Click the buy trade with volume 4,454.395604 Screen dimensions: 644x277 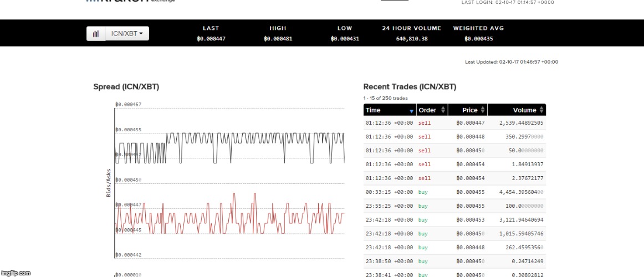tap(454, 192)
